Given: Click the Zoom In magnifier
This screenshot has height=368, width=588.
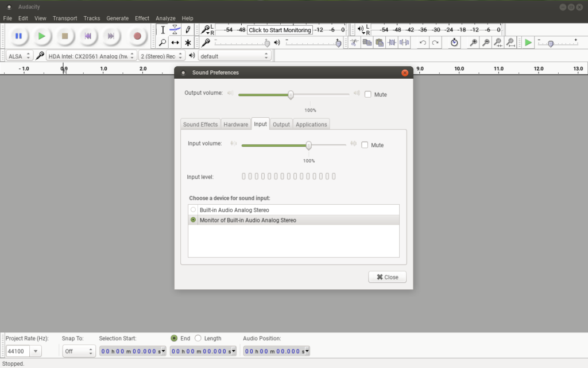Looking at the screenshot, I should pyautogui.click(x=474, y=43).
